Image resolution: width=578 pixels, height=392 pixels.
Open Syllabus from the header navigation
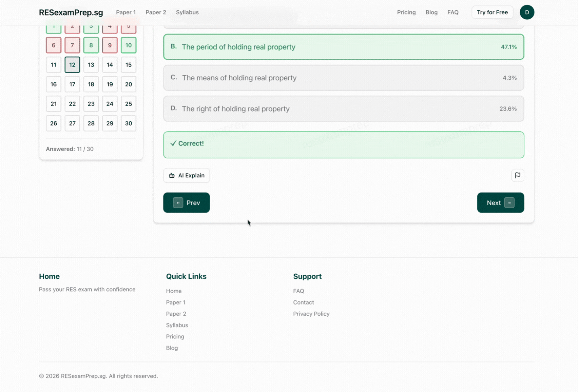187,12
